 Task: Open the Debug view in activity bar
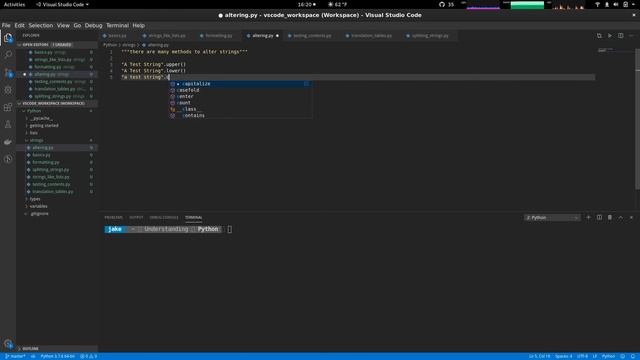click(8, 90)
